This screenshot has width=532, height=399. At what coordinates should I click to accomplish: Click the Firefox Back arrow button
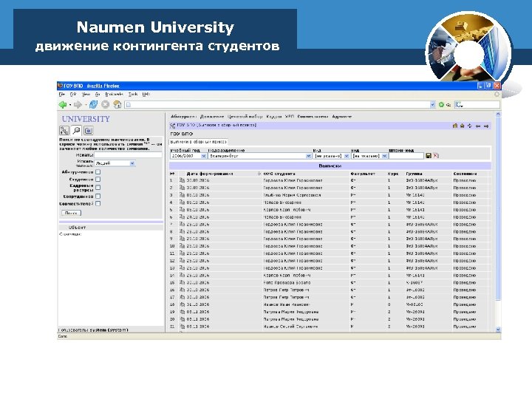[63, 104]
